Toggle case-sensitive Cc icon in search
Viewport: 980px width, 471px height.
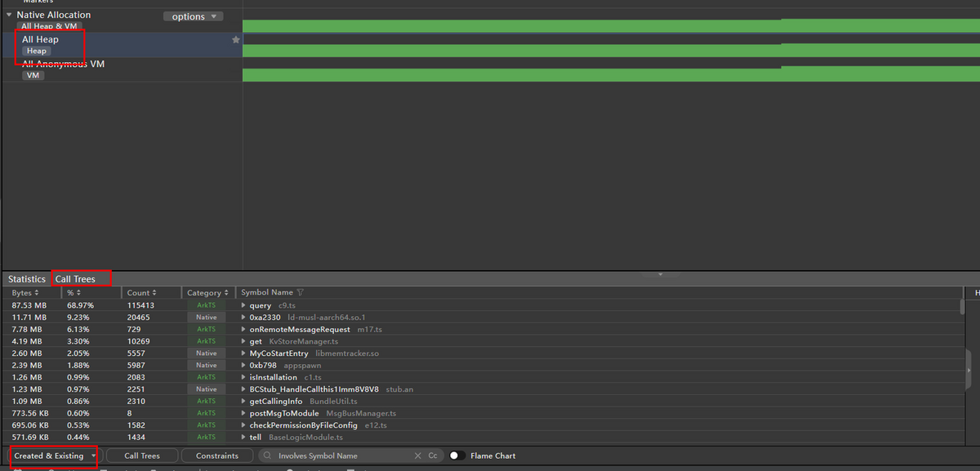tap(433, 455)
